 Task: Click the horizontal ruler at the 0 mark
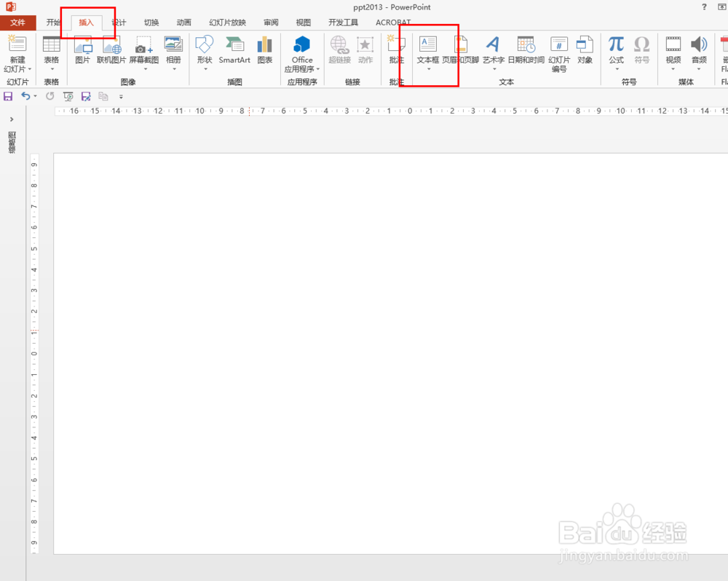[409, 111]
